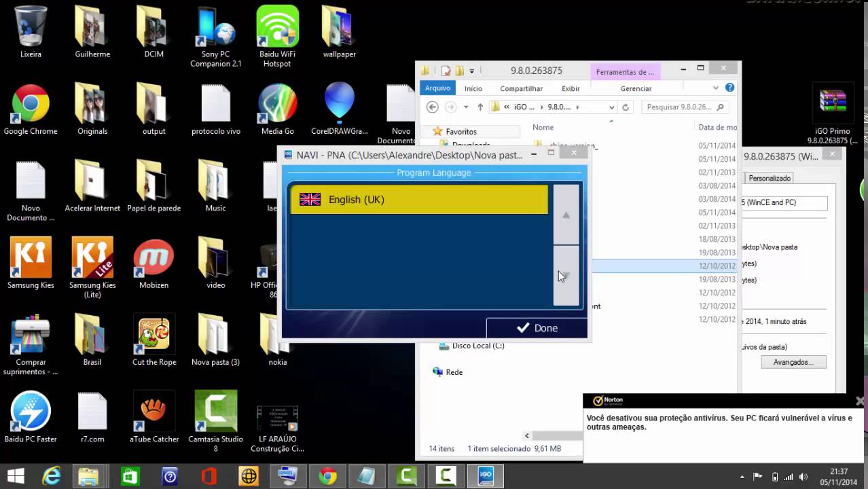Launch Media Go shortcut
Screen dimensions: 868x489
(278, 109)
